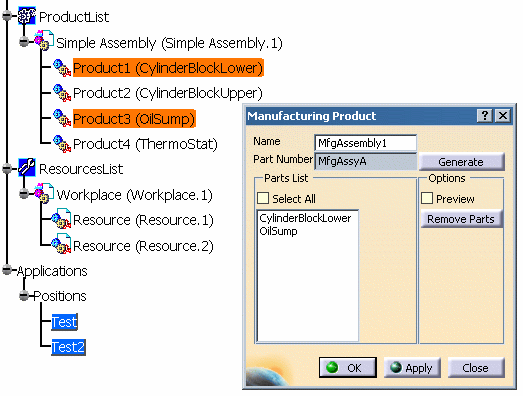
Task: Click the Product1 CylinderBlockLower icon
Action: (x=62, y=68)
